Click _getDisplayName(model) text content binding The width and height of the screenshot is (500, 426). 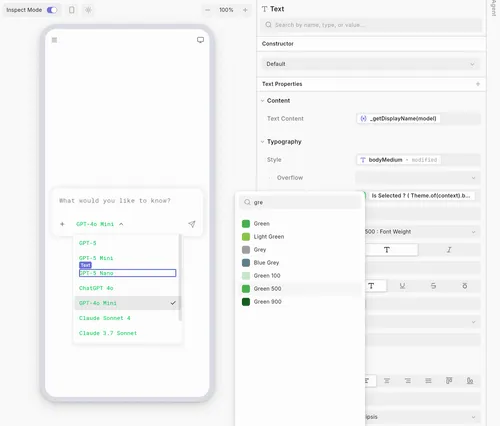[x=398, y=119]
